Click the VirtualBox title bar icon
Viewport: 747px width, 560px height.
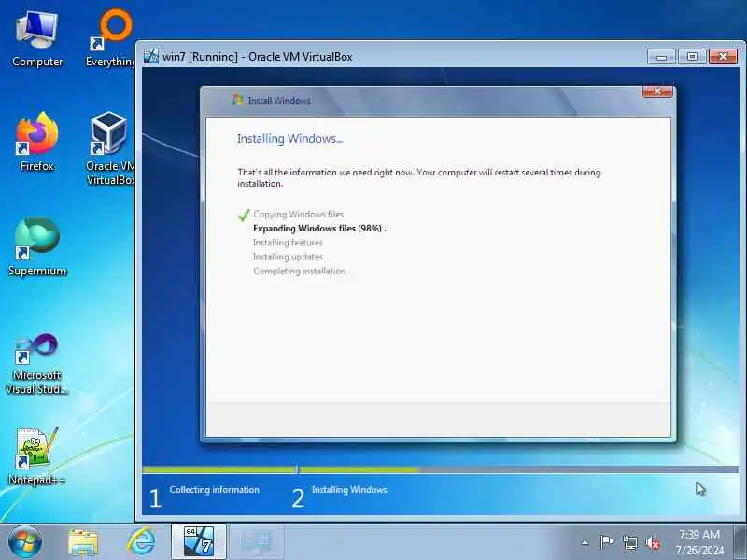tap(151, 56)
